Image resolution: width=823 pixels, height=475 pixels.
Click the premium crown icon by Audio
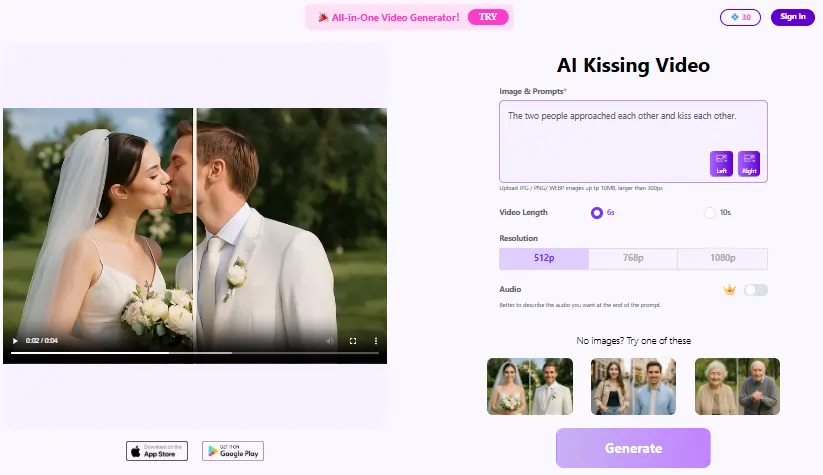(x=729, y=290)
